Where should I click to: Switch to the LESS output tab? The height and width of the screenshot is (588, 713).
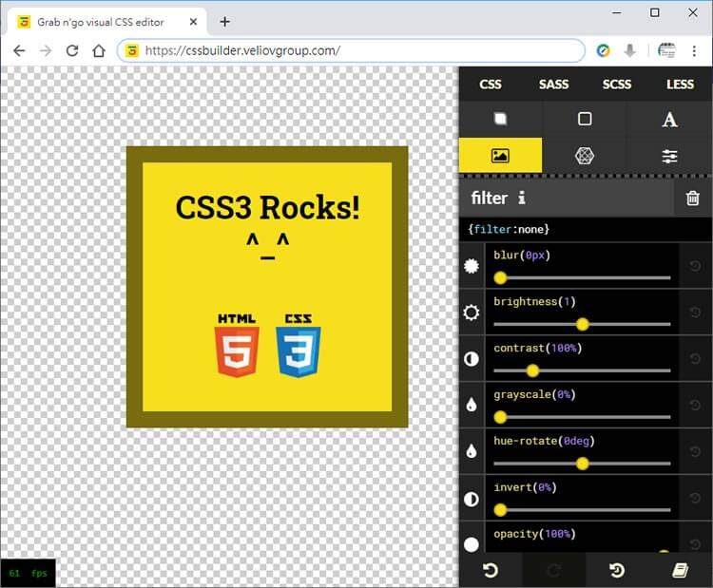click(680, 84)
